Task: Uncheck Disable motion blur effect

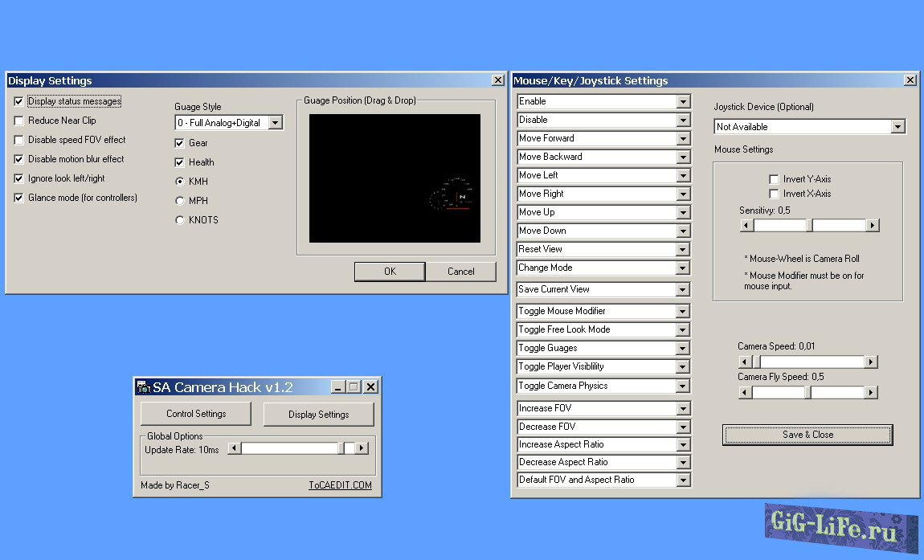Action: (18, 159)
